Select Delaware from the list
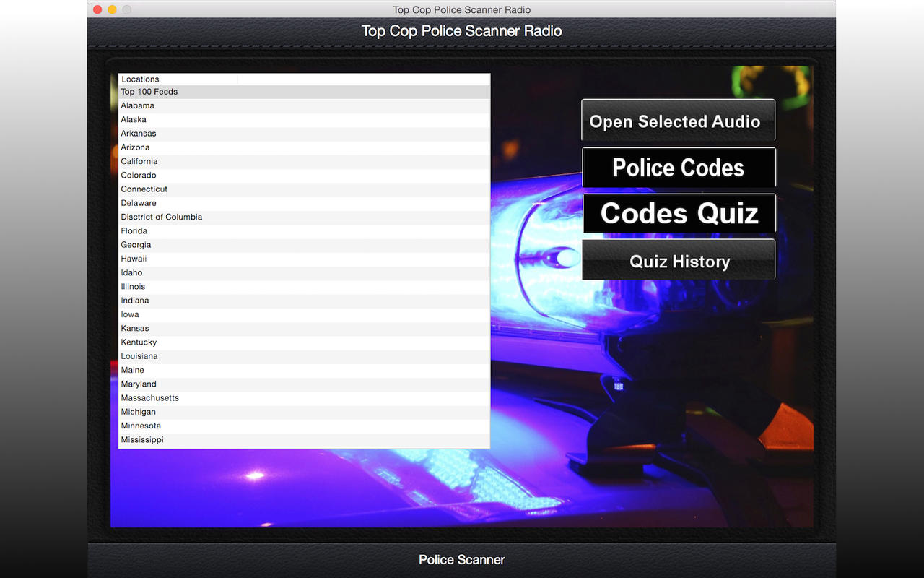The height and width of the screenshot is (578, 924). 304,203
